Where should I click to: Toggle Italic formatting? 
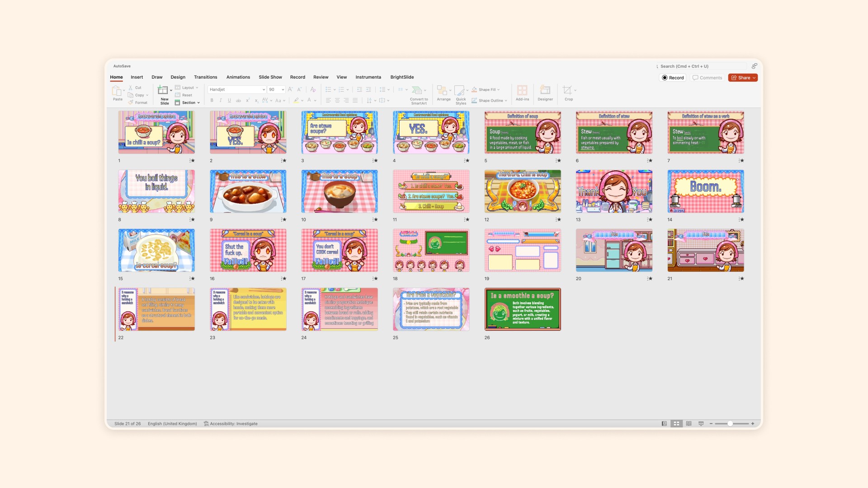[x=221, y=100]
